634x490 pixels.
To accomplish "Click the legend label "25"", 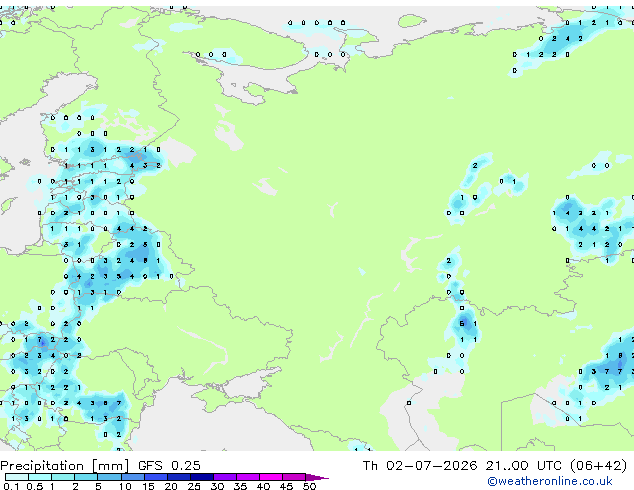I will point(194,486).
